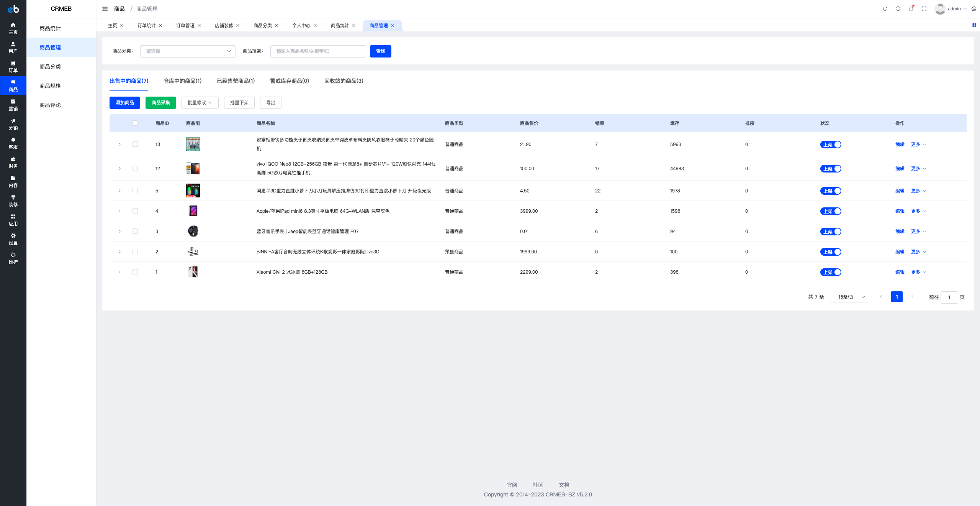This screenshot has height=506, width=980.
Task: Click 编辑 link for Xiaomi Civi 2
Action: point(900,272)
